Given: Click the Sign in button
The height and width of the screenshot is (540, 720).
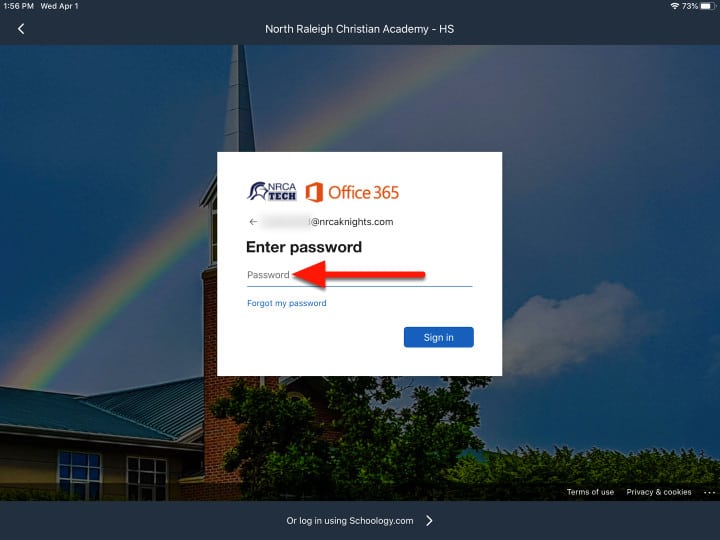Looking at the screenshot, I should tap(439, 337).
